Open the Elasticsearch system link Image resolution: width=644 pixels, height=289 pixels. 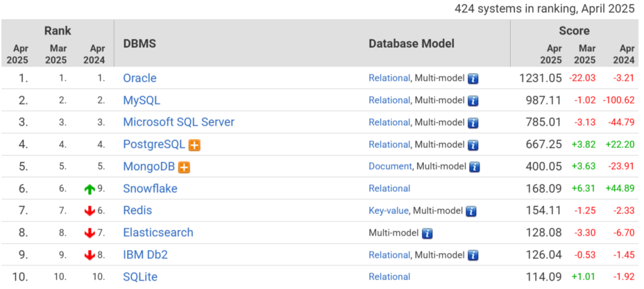tap(158, 232)
